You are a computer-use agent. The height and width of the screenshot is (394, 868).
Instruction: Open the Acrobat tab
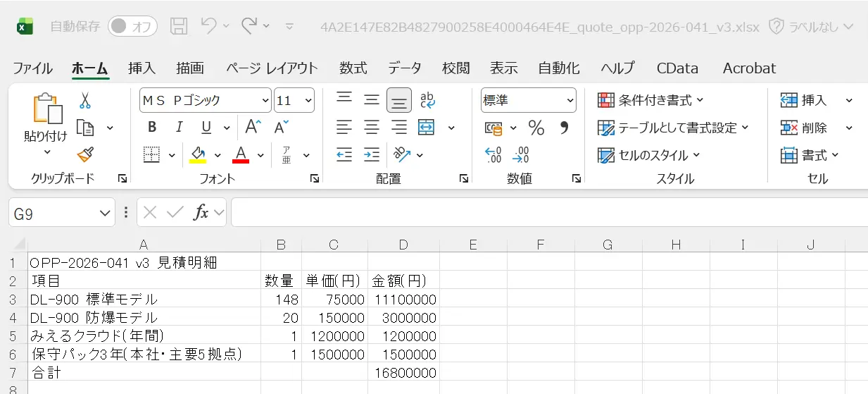click(x=749, y=68)
